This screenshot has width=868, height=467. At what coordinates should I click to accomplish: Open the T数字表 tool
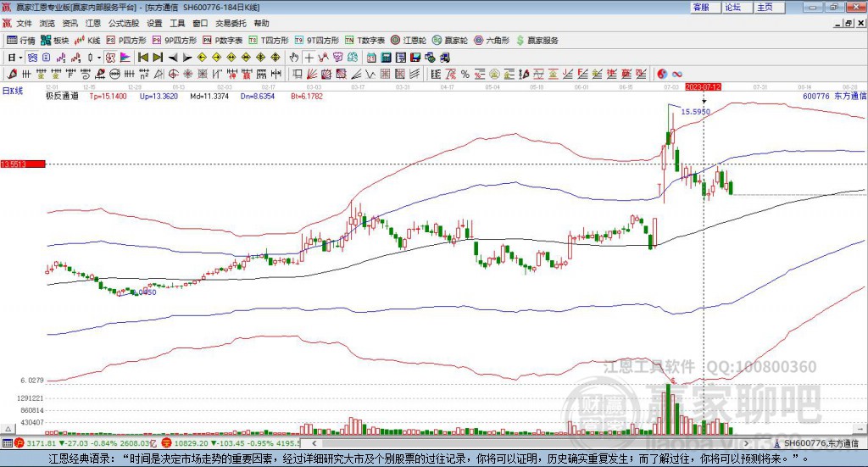(364, 41)
